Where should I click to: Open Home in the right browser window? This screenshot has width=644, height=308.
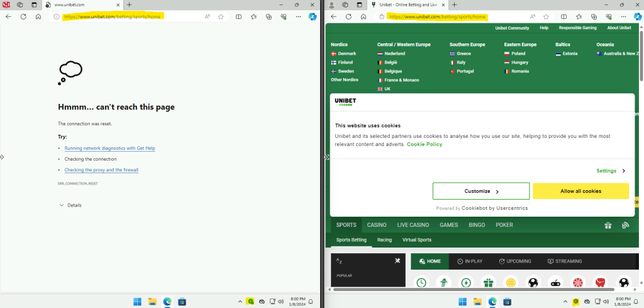[x=364, y=17]
